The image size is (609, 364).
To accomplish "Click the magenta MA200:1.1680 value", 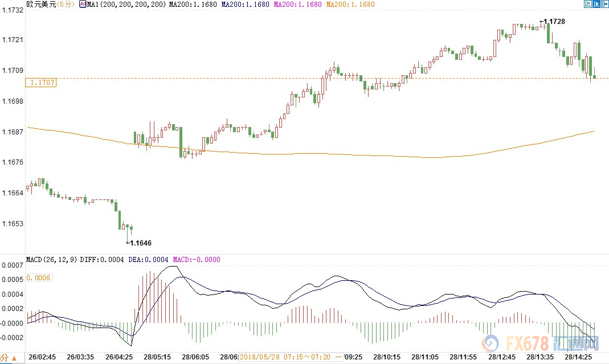I will pos(297,5).
